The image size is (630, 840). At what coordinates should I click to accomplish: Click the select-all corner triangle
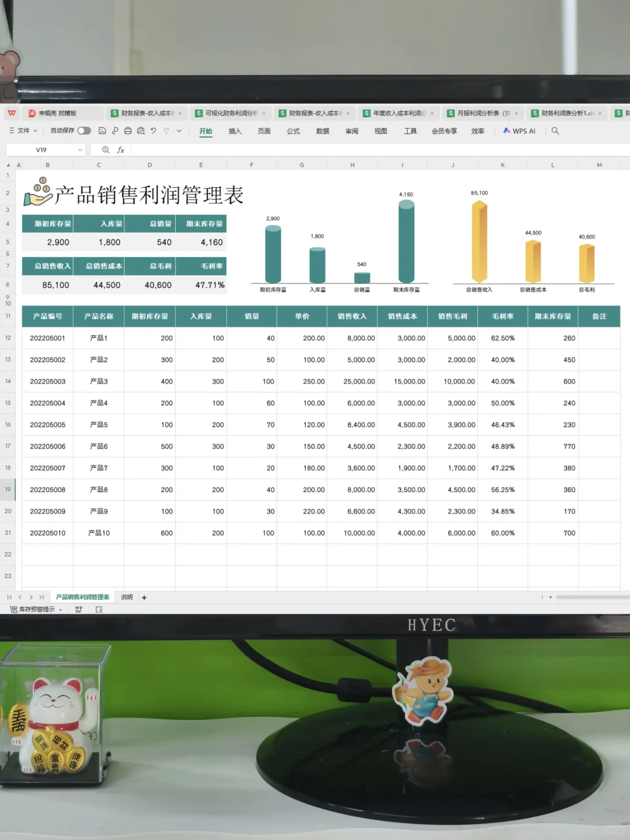click(x=8, y=165)
